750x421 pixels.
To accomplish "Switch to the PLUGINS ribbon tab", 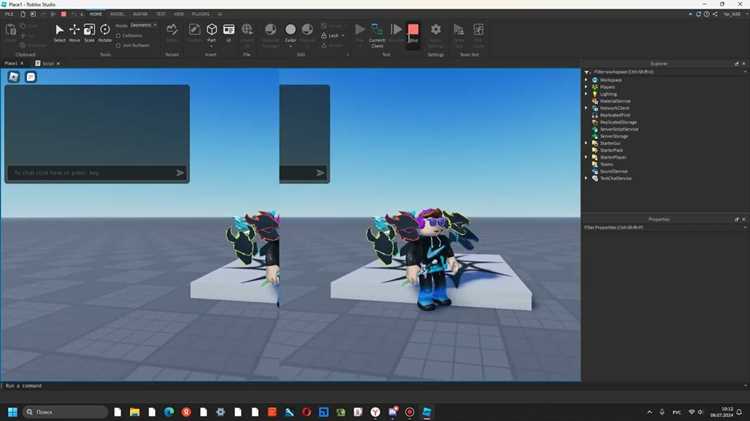I will click(200, 14).
